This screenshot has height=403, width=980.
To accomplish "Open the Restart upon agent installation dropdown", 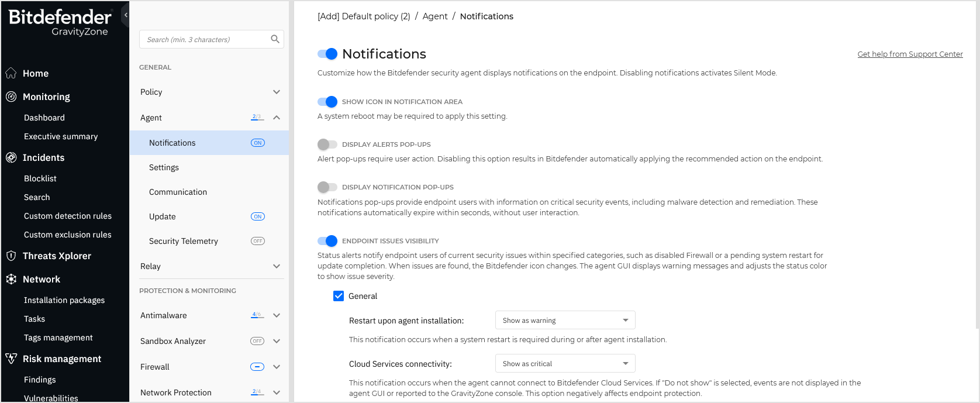I will click(x=564, y=320).
